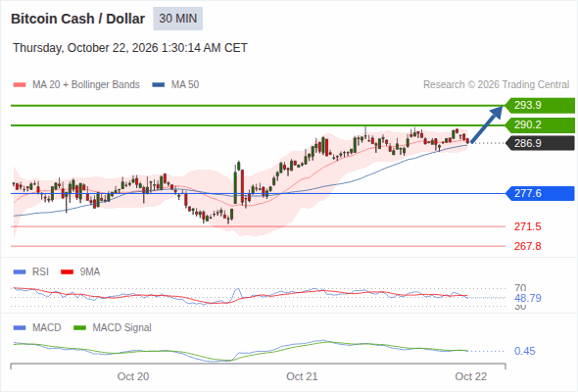The height and width of the screenshot is (392, 578).
Task: Click the Oct 21 time axis label
Action: pyautogui.click(x=302, y=376)
